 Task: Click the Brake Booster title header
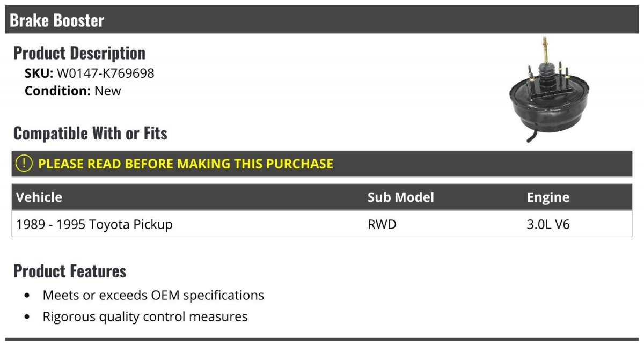tap(57, 20)
